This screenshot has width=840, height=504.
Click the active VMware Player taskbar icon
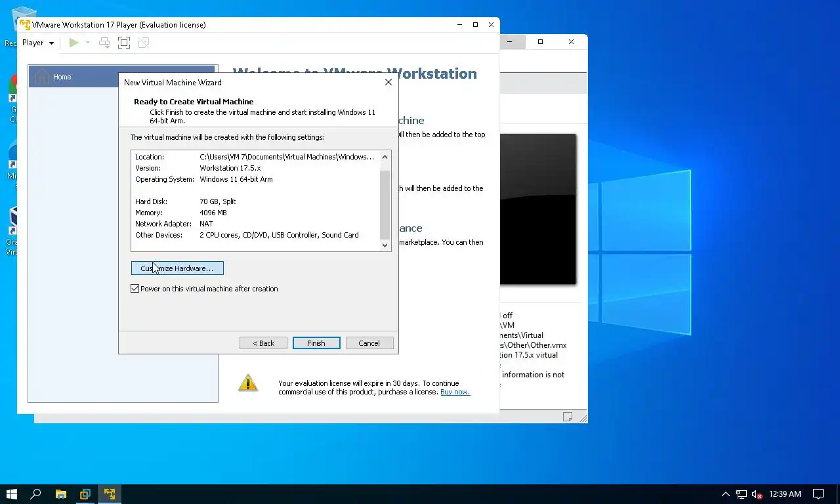click(110, 494)
